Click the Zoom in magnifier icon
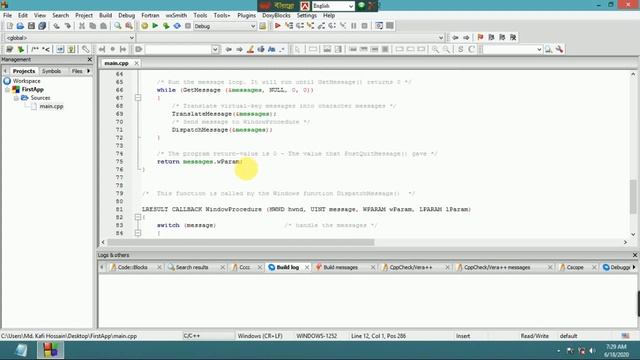Image resolution: width=640 pixels, height=360 pixels. [x=436, y=49]
